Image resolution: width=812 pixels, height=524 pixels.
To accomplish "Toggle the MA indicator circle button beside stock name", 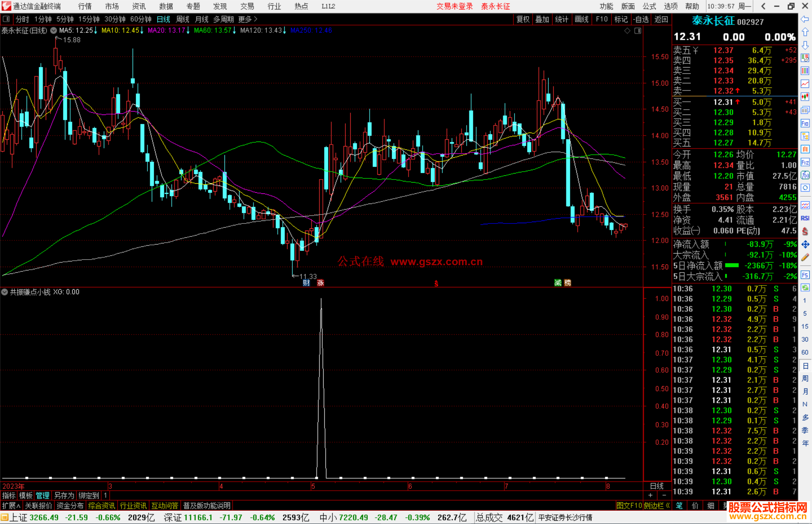I will [x=54, y=30].
